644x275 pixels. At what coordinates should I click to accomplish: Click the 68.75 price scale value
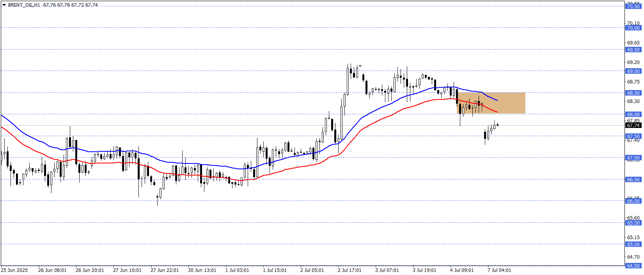633,82
